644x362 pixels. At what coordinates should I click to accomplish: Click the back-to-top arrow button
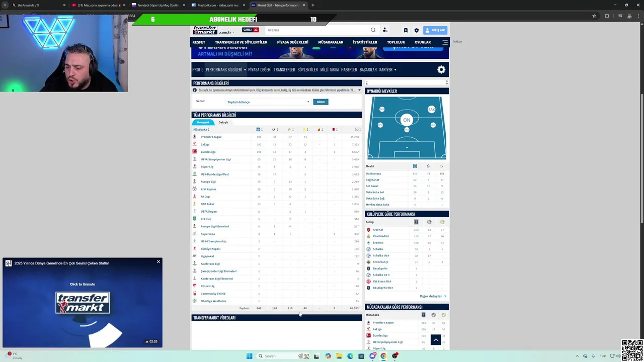(436, 340)
